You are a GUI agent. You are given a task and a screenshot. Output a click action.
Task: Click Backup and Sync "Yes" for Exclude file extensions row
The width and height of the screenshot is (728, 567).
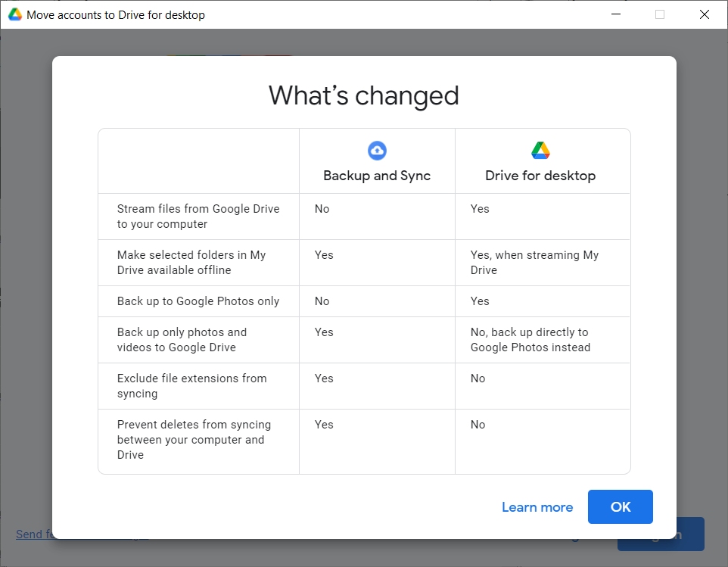tap(324, 379)
